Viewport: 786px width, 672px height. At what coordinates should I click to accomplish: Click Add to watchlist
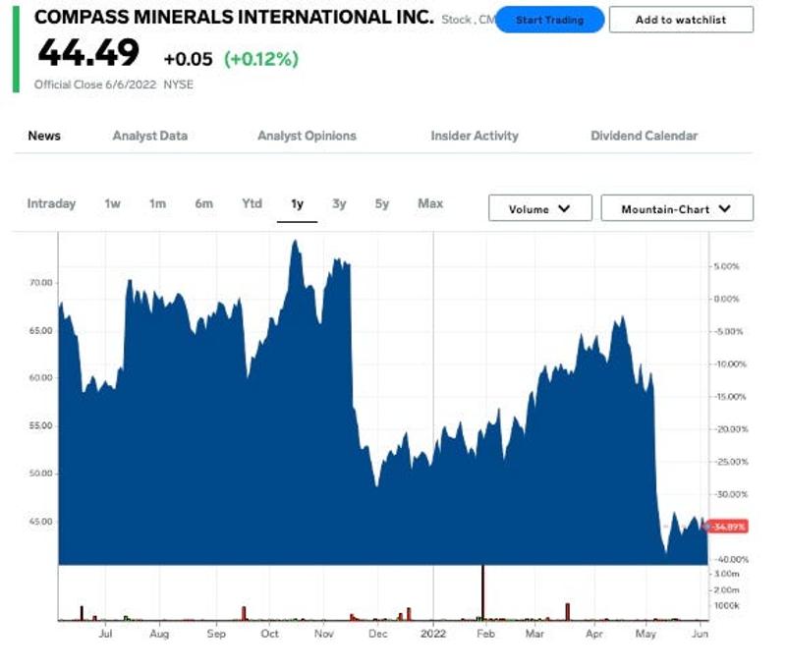pos(677,19)
